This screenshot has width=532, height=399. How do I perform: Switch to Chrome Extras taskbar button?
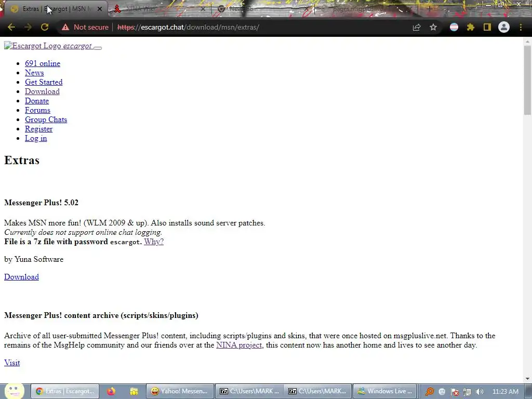[65, 391]
